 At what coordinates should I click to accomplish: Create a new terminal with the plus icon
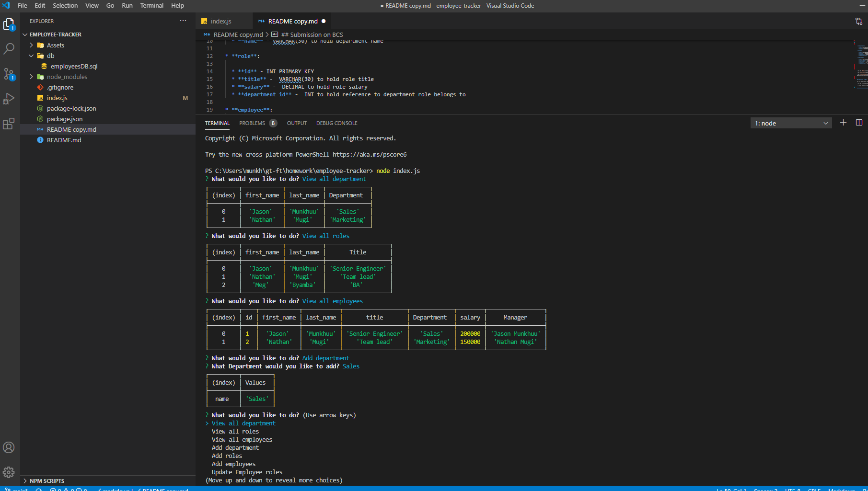click(x=843, y=123)
